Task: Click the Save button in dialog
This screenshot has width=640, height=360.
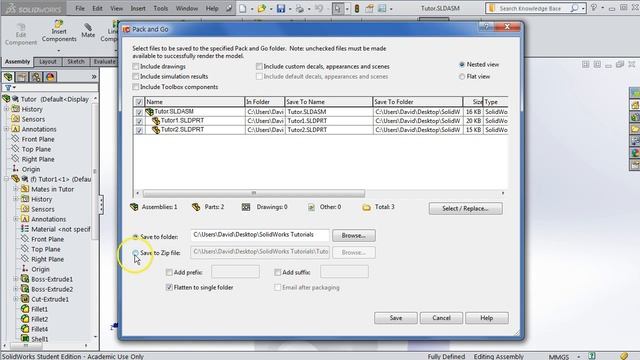Action: 396,318
